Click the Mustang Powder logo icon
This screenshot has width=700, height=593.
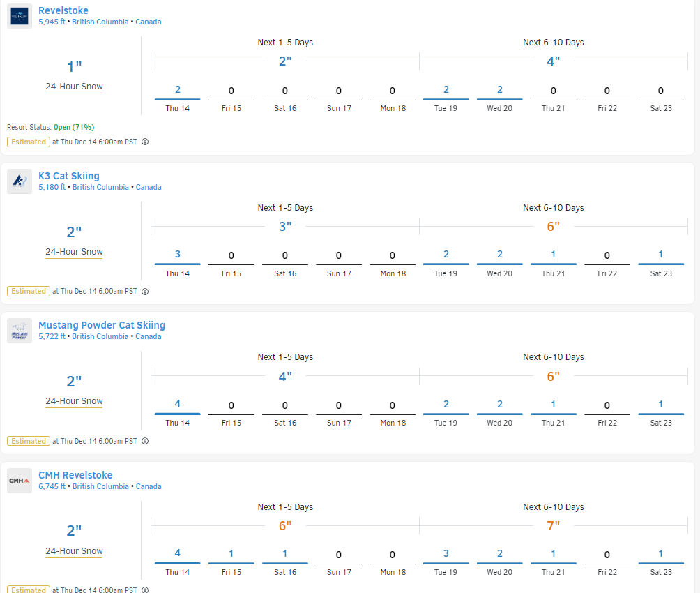[20, 331]
